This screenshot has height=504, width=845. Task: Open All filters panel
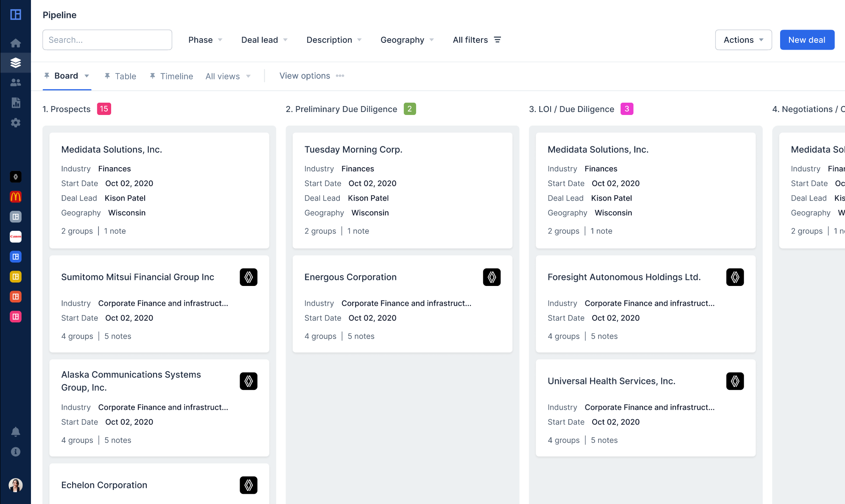click(x=477, y=40)
